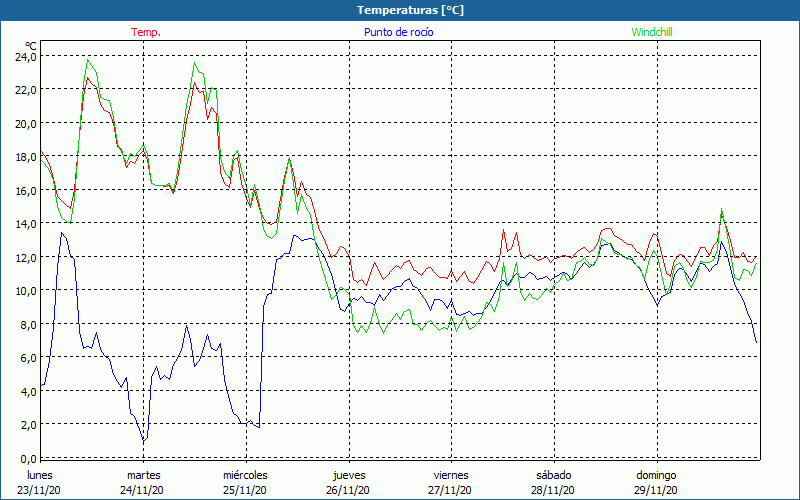Click the '12,0' y-axis value
Screen dimensions: 800x500
tap(26, 257)
